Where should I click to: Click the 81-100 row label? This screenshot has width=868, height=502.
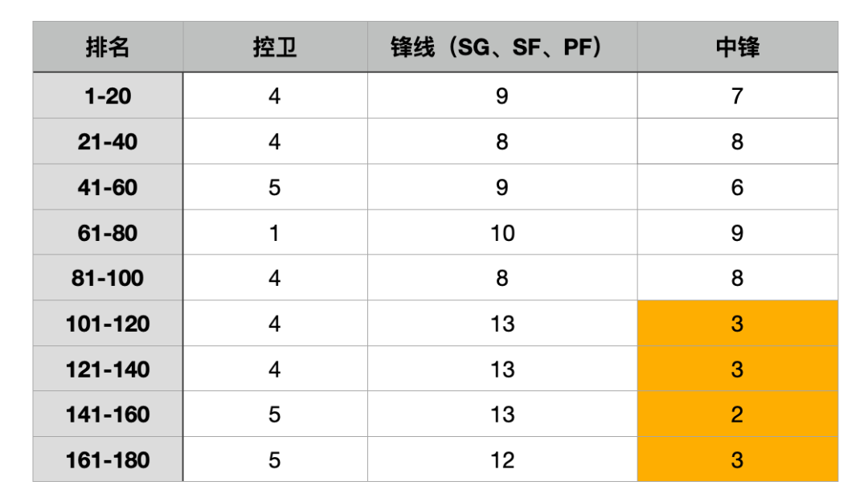tap(108, 278)
